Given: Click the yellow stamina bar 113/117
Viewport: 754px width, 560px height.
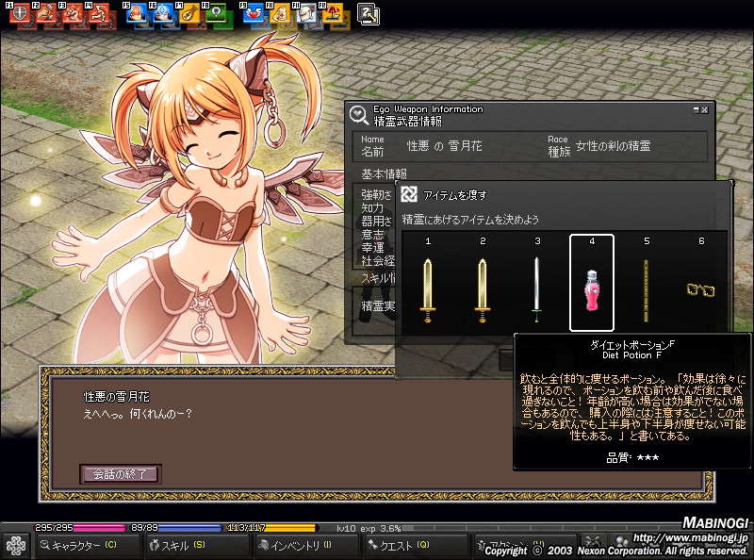Looking at the screenshot, I should tap(271, 528).
